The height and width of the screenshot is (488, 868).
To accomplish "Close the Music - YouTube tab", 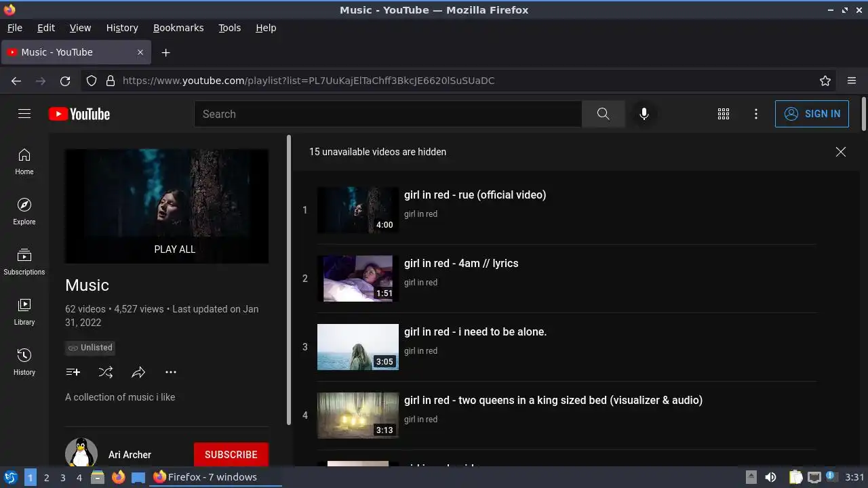I will (140, 52).
